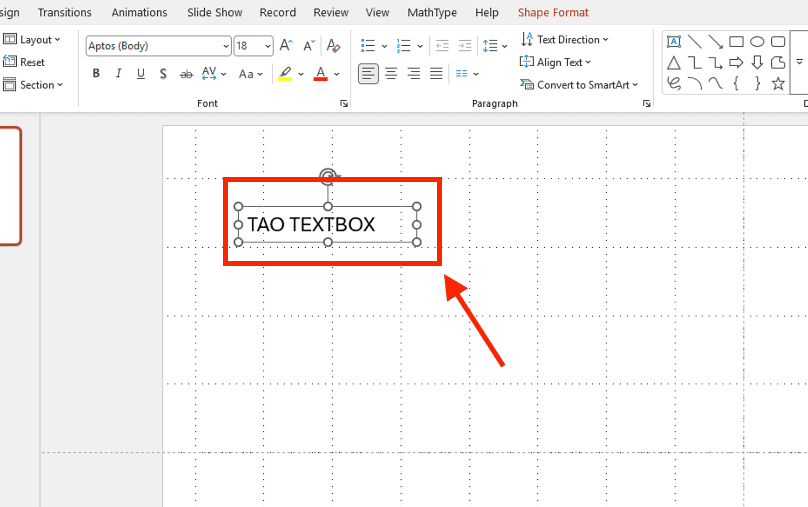The width and height of the screenshot is (808, 507).
Task: Clear all text formatting
Action: [333, 45]
